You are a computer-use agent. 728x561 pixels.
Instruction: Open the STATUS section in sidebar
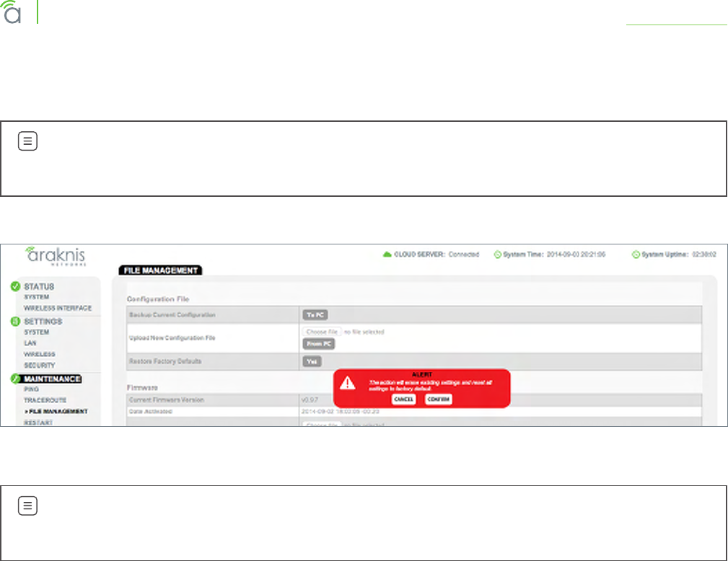[x=39, y=286]
